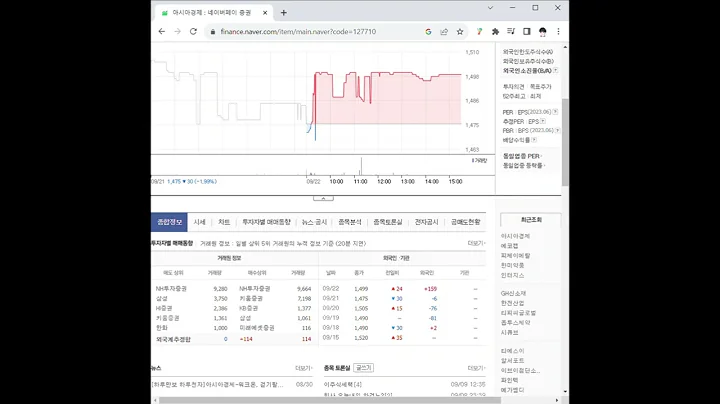Collapse chart with the up-chevron handle

tap(323, 198)
